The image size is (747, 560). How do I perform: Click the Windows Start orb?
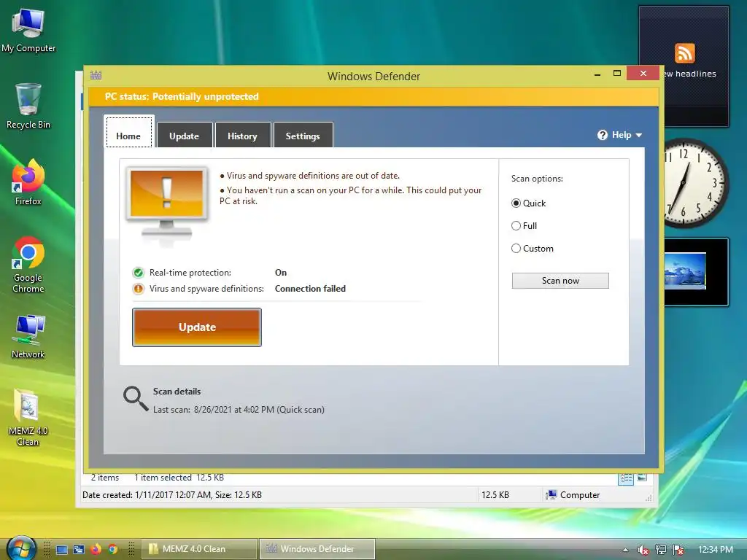(21, 548)
